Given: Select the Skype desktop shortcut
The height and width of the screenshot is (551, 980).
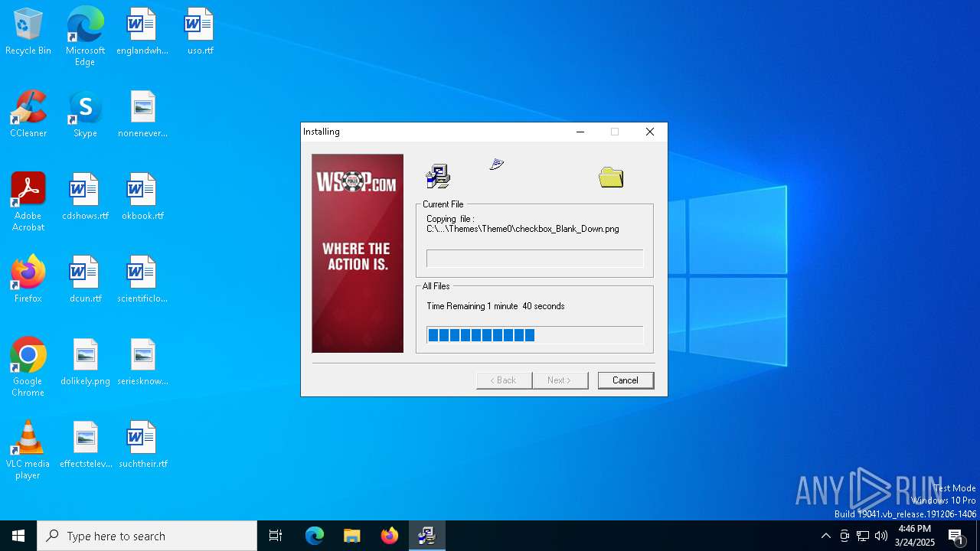Looking at the screenshot, I should pos(85,115).
